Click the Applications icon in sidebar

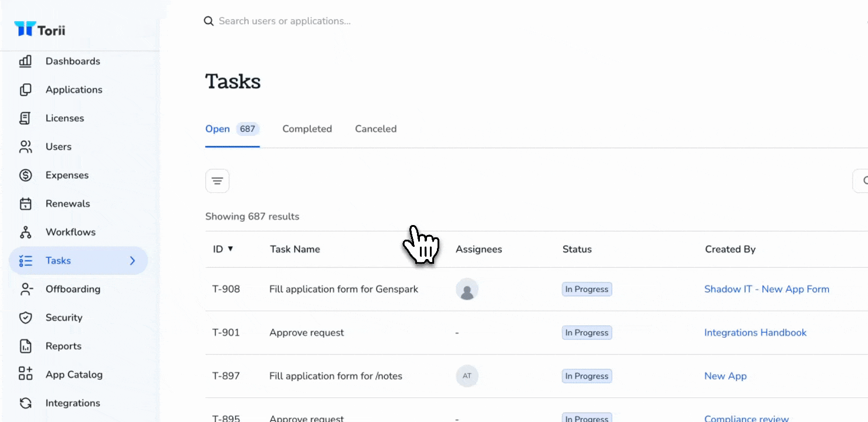(25, 90)
